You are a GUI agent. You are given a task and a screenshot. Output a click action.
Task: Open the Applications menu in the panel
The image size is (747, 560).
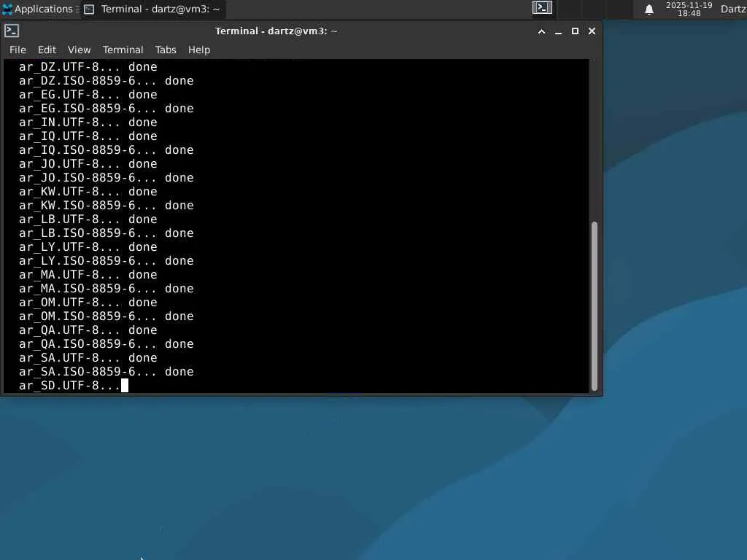(x=39, y=9)
